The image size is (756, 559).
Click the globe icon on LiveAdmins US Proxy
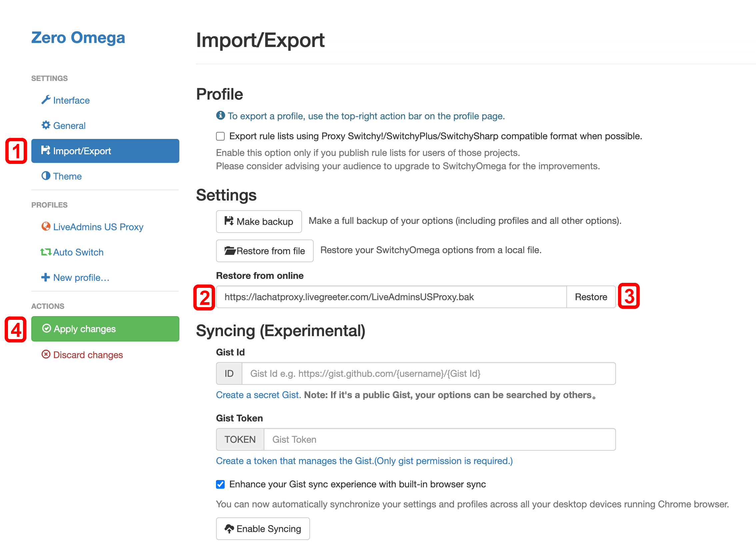tap(46, 227)
